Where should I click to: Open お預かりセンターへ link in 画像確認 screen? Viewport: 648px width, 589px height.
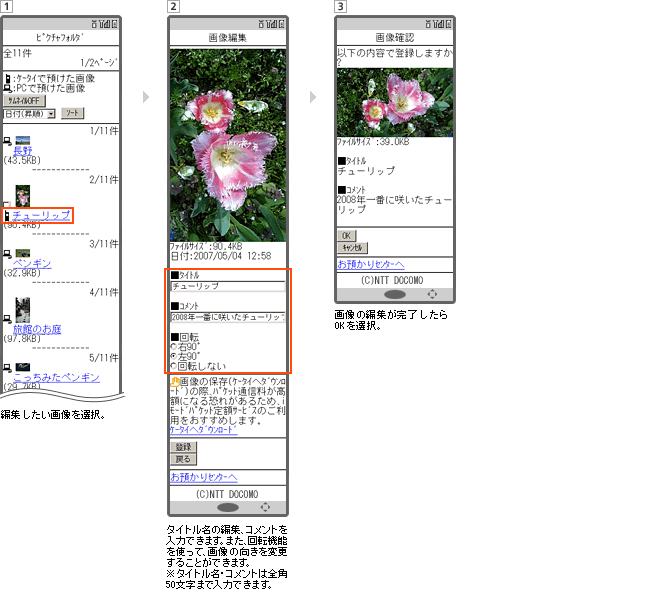(x=371, y=264)
